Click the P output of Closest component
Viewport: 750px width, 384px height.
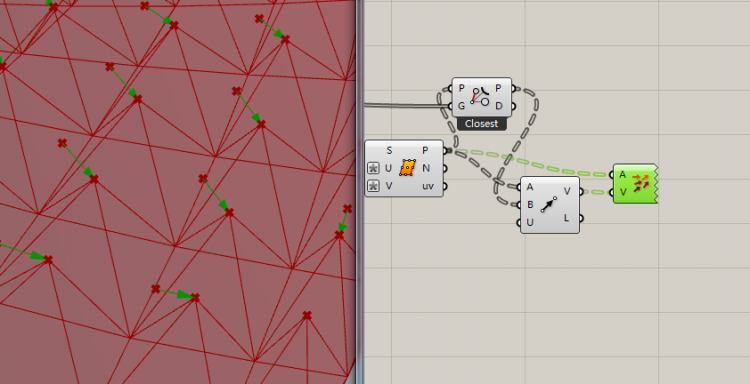pyautogui.click(x=498, y=88)
